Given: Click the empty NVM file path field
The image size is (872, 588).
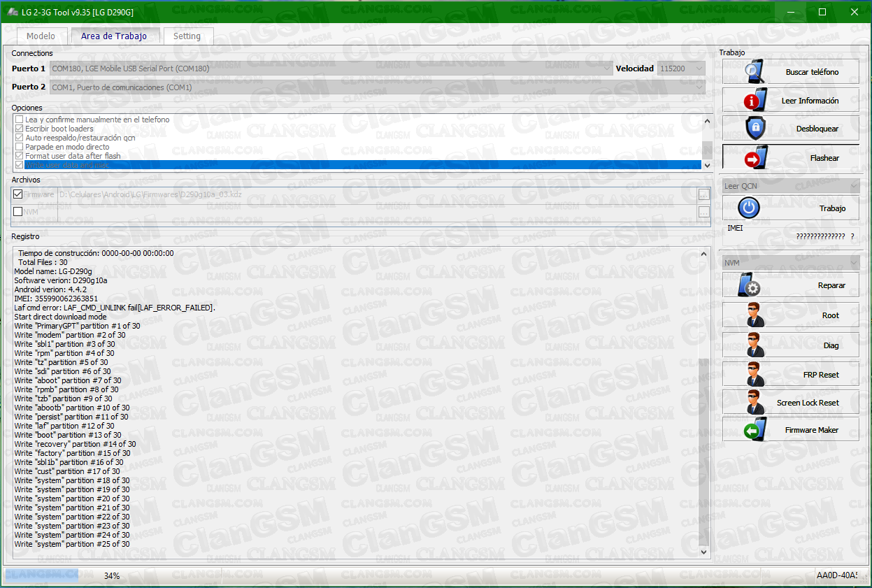Looking at the screenshot, I should tap(376, 212).
